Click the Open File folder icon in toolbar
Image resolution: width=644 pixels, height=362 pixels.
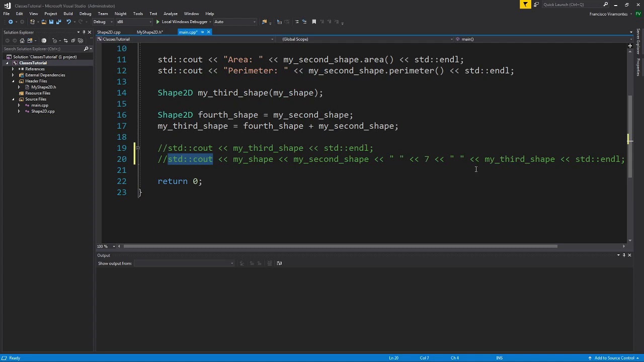44,22
